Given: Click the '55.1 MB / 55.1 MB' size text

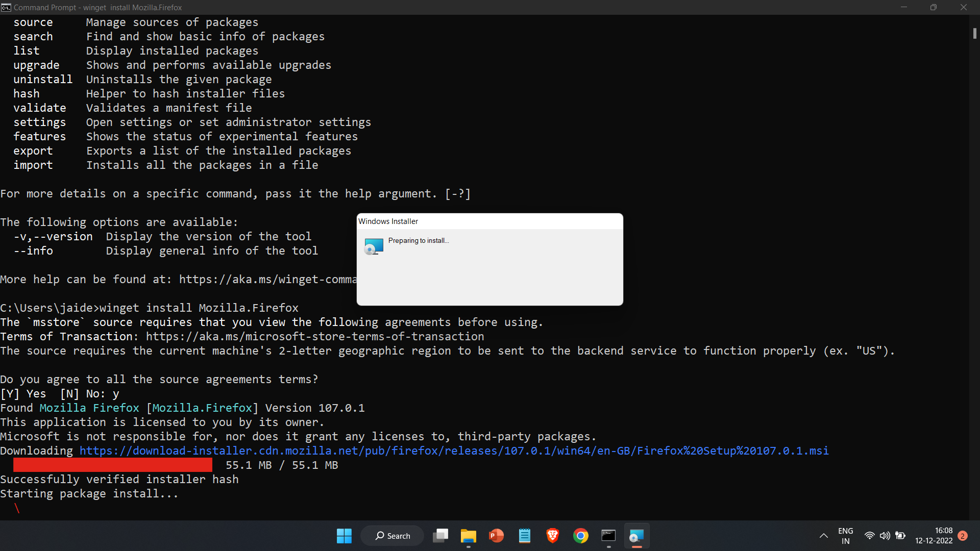Looking at the screenshot, I should (x=282, y=465).
